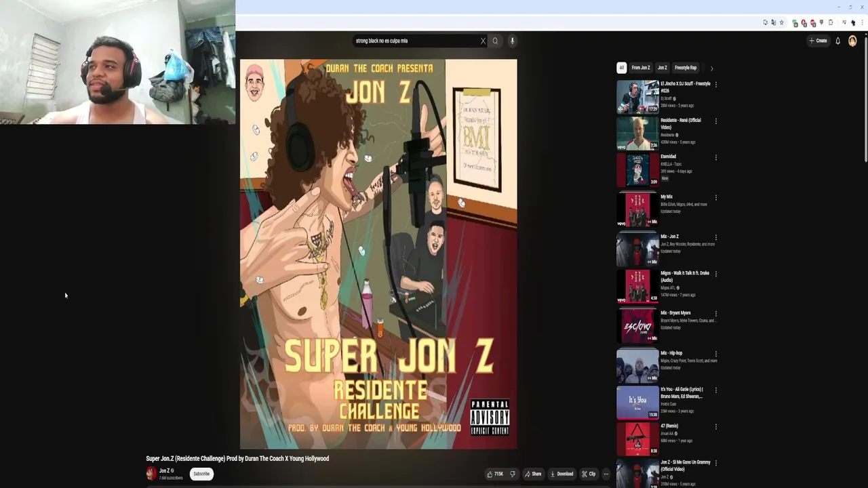Screen dimensions: 868x488
Task: Open Jon Z - Si Me Gano Un Grammy title
Action: coord(686,466)
